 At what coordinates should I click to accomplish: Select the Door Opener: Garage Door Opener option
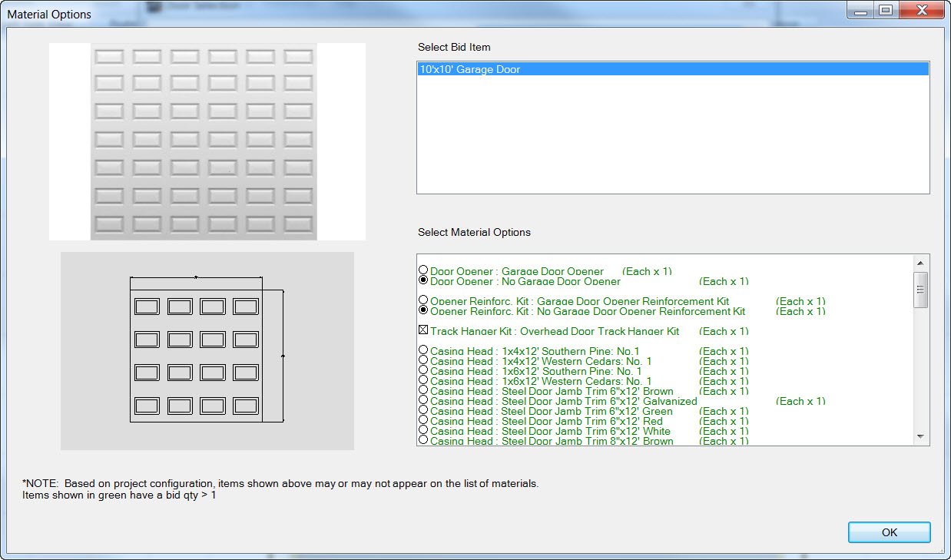[x=423, y=270]
